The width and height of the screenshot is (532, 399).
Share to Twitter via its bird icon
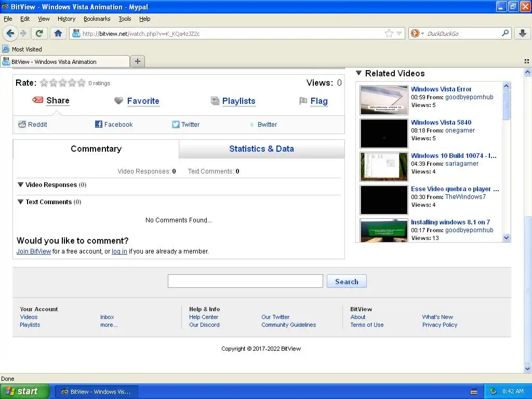pos(176,124)
